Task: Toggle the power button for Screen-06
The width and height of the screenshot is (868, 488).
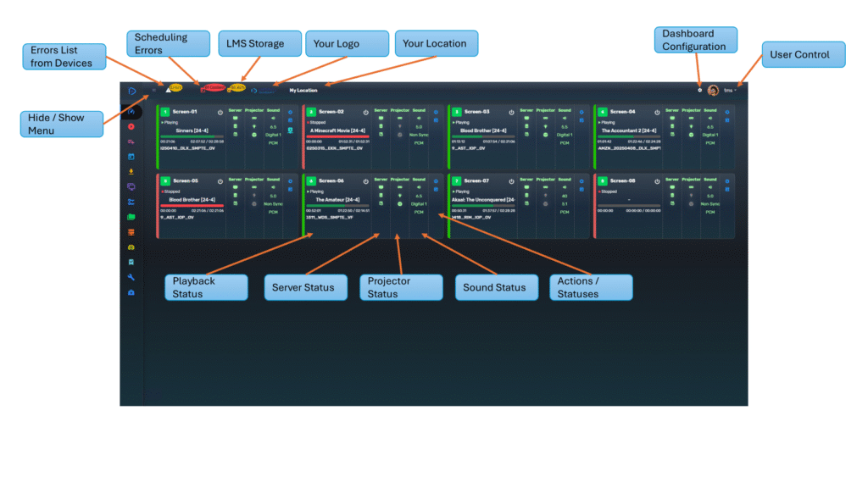Action: click(x=366, y=180)
